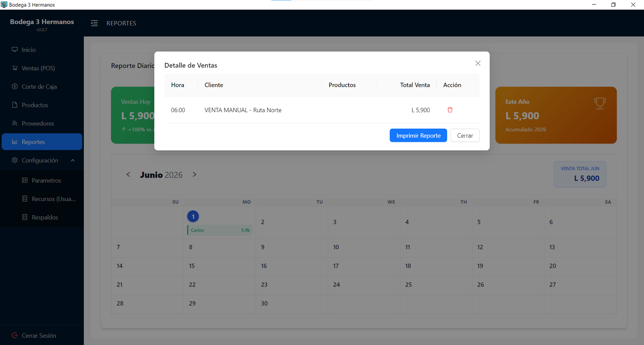Image resolution: width=644 pixels, height=345 pixels.
Task: Click the Cerrar button in dialog
Action: click(x=465, y=136)
